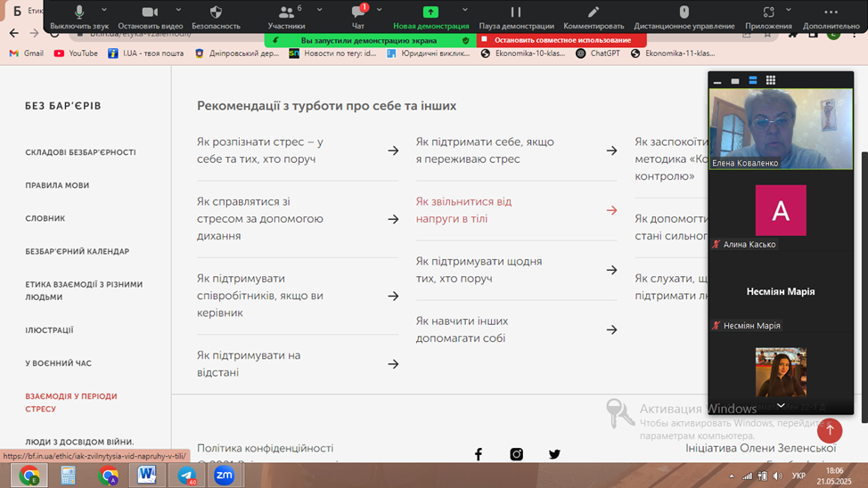
Task: Open Складові безбар'єрності sidebar item
Action: 80,152
